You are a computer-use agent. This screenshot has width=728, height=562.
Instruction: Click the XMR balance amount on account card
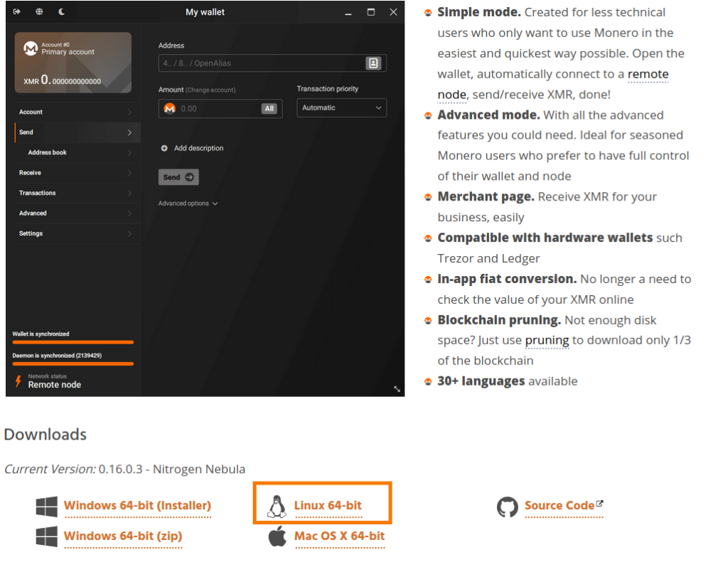[63, 80]
